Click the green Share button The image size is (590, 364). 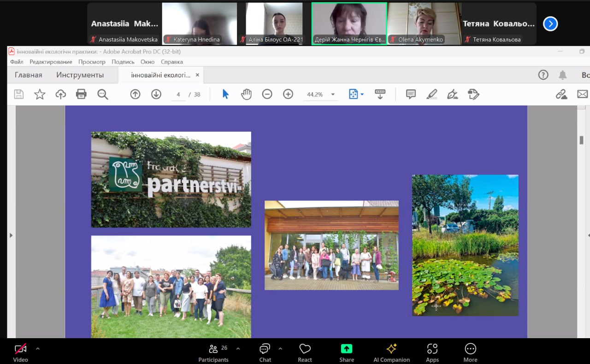pos(347,353)
